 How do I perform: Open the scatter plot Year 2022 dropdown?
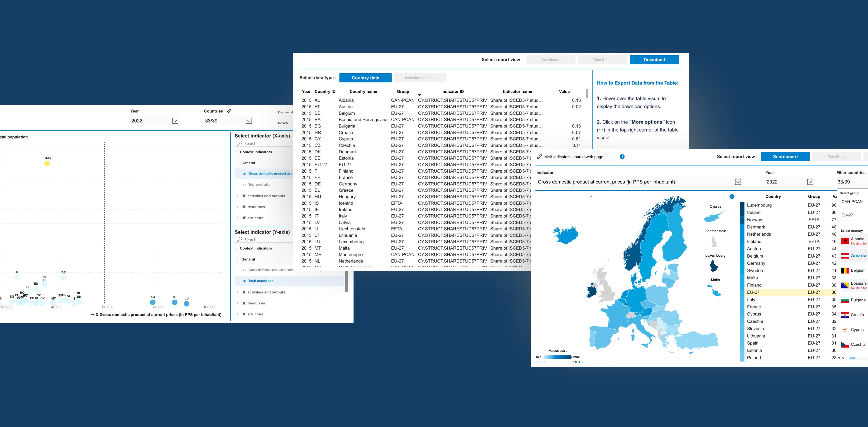pos(175,121)
